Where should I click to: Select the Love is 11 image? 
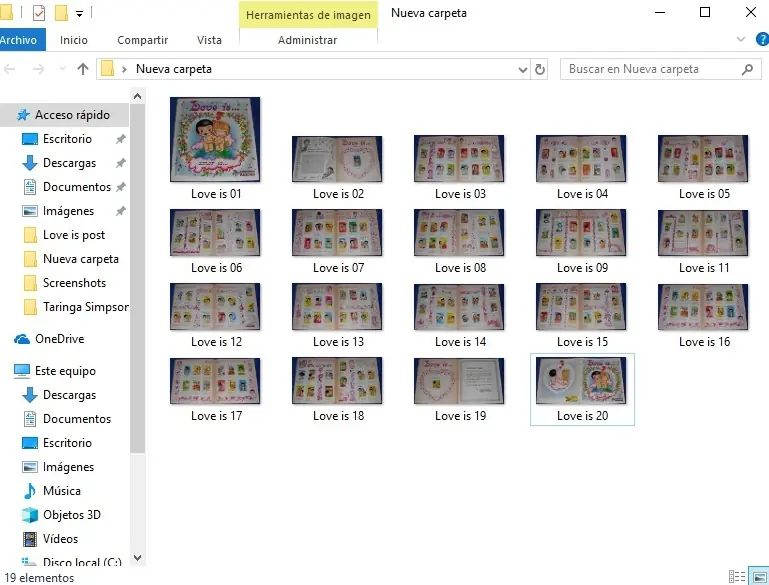pyautogui.click(x=703, y=233)
